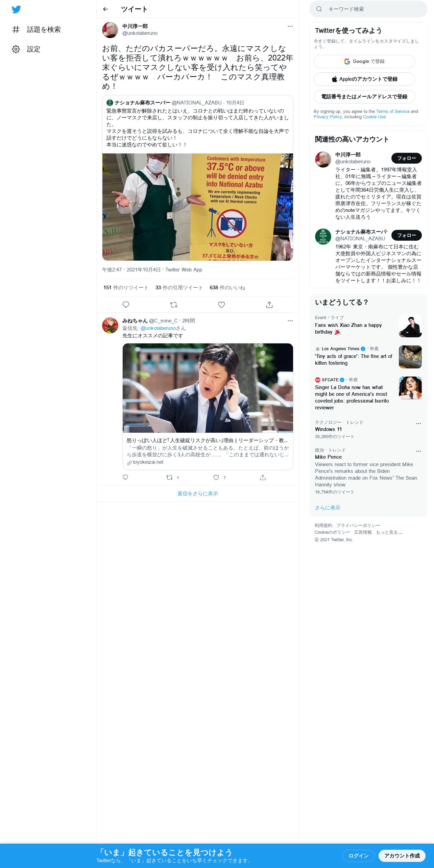
Task: Open more options for Mike Pence trend
Action: coord(418,451)
